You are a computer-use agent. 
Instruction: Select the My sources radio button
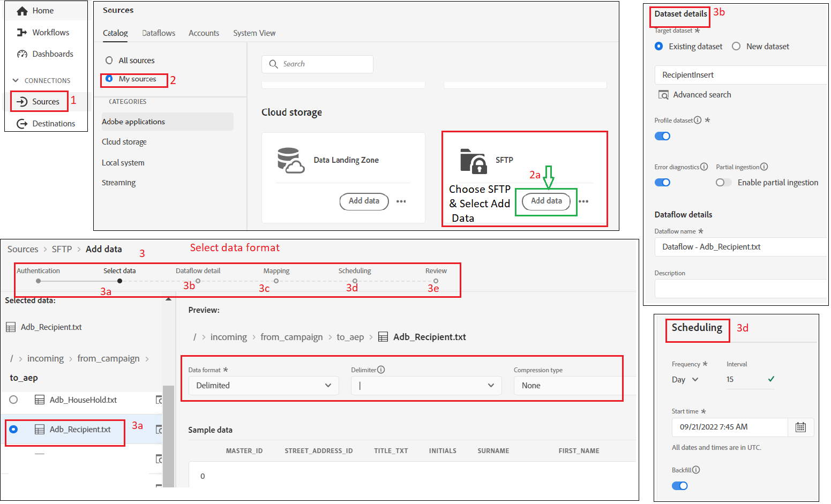(x=109, y=79)
